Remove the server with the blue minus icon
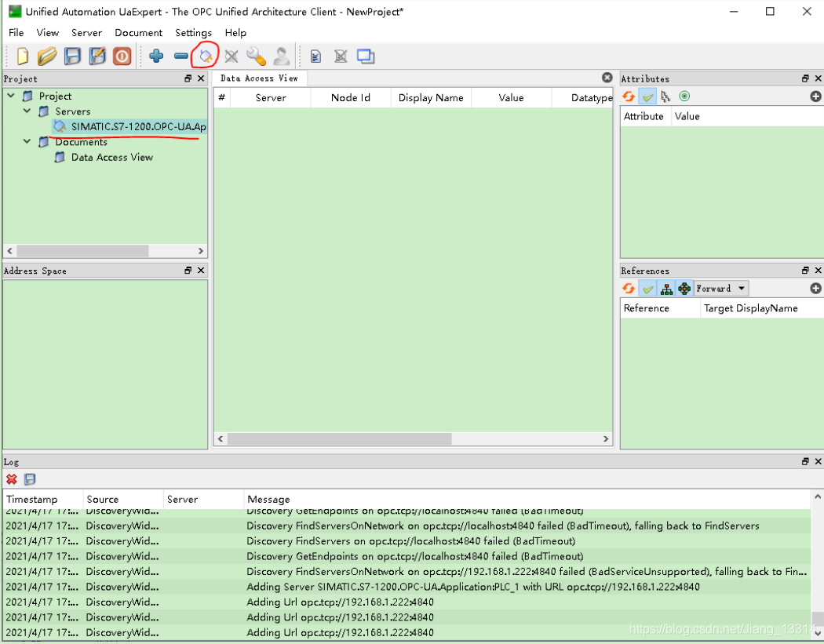The height and width of the screenshot is (644, 824). click(180, 56)
